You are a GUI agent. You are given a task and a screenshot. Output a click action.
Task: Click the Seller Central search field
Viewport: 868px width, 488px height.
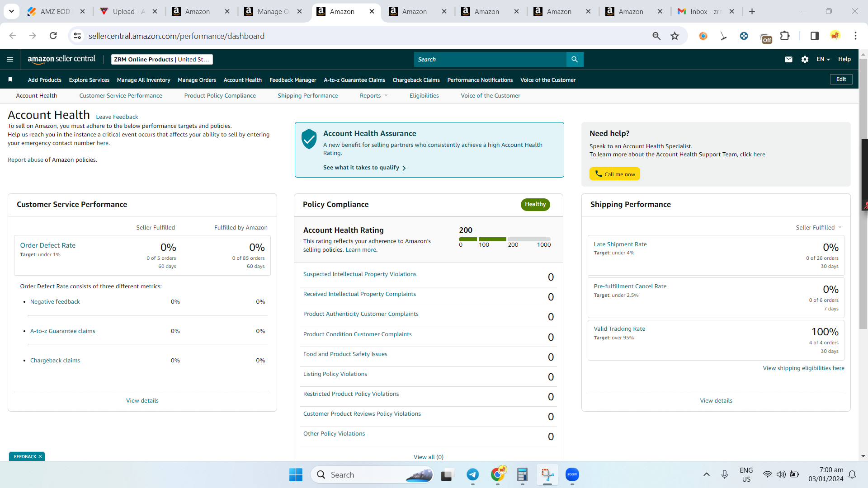[x=490, y=59]
